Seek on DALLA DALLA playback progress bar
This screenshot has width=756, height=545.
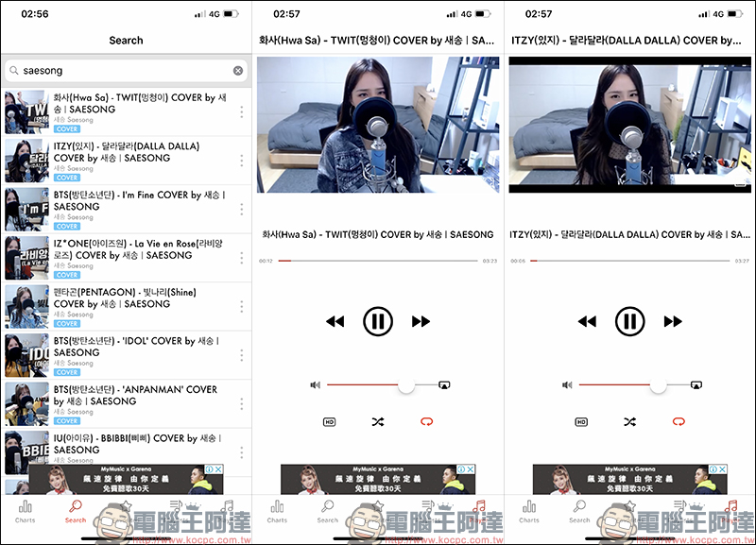(x=630, y=261)
